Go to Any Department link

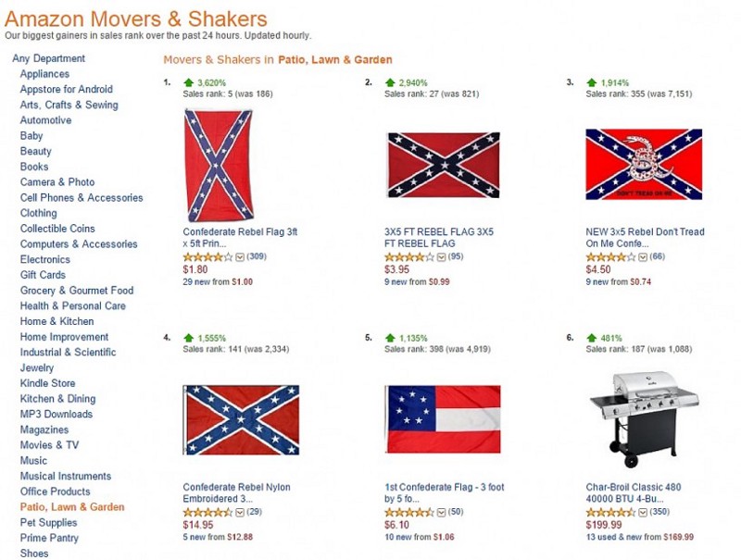pos(48,58)
